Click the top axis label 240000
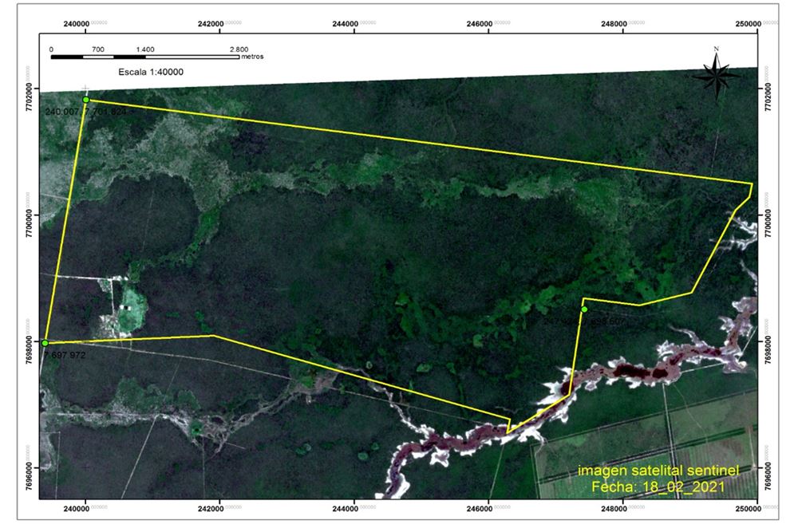798x532 pixels. pyautogui.click(x=77, y=24)
